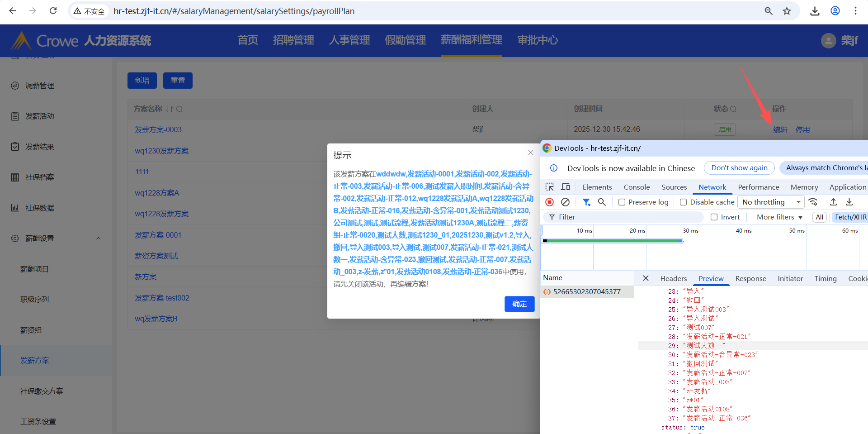Open 发薪活动 in the sidebar
The image size is (868, 434).
click(x=40, y=116)
